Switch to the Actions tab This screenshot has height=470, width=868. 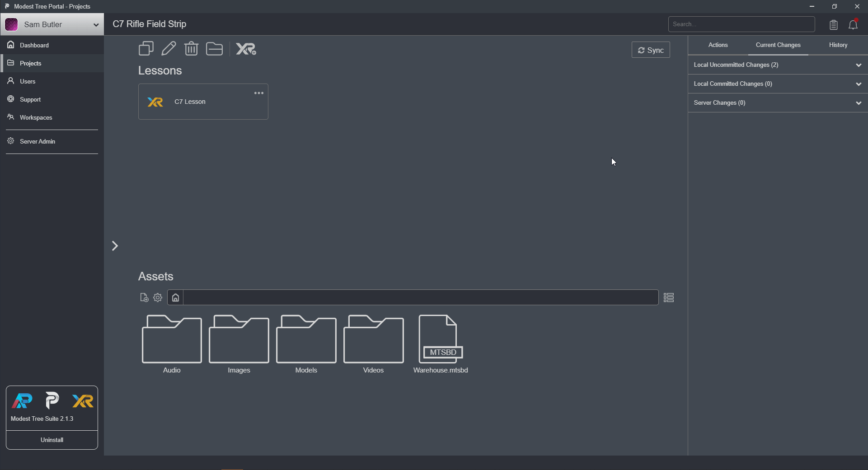click(x=718, y=45)
